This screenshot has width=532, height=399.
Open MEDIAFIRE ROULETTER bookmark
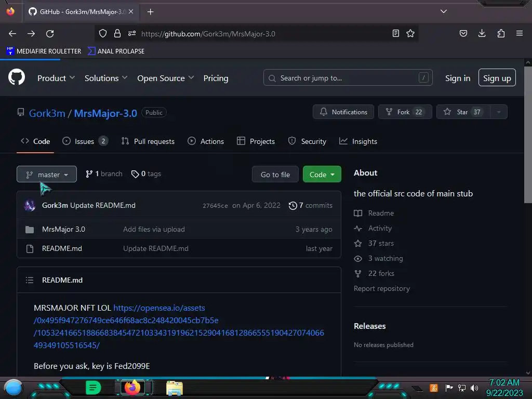[44, 51]
